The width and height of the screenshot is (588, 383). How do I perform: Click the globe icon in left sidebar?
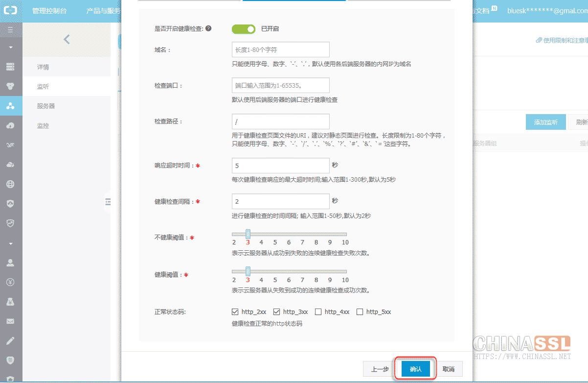pyautogui.click(x=11, y=184)
